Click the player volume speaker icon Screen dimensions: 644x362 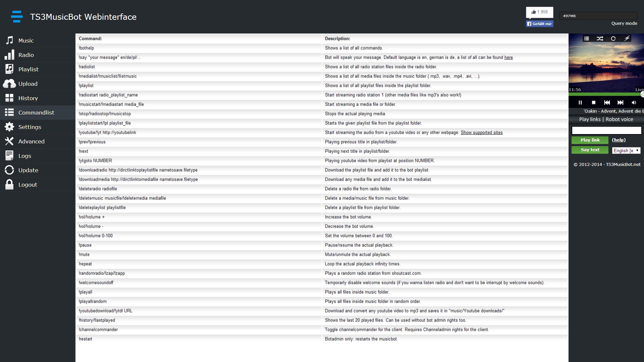pyautogui.click(x=634, y=103)
